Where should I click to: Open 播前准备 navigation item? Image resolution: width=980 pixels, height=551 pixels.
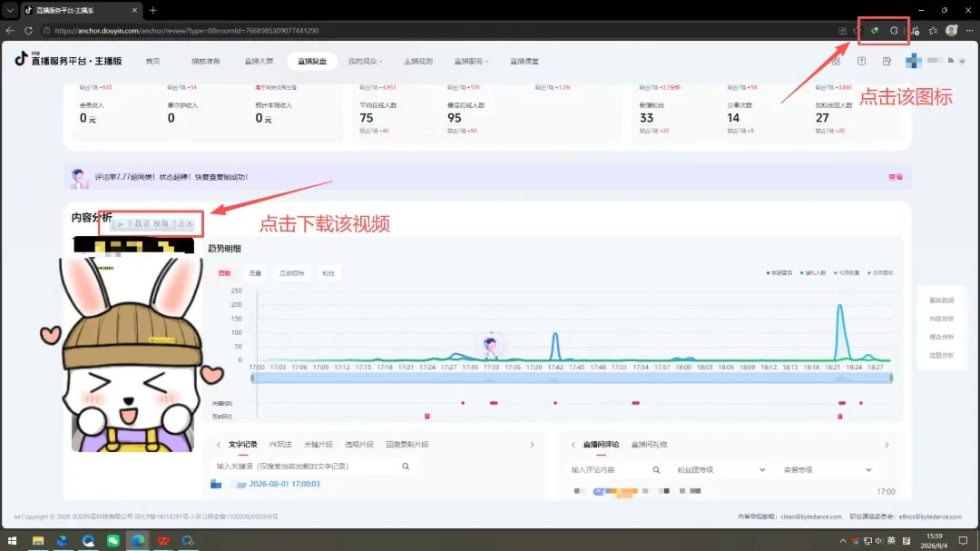coord(206,62)
